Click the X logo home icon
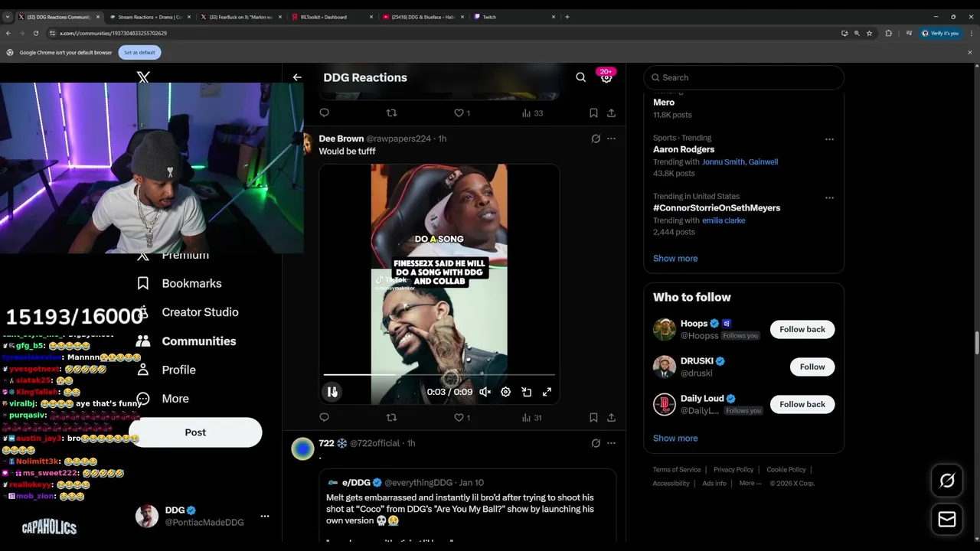 [x=143, y=77]
